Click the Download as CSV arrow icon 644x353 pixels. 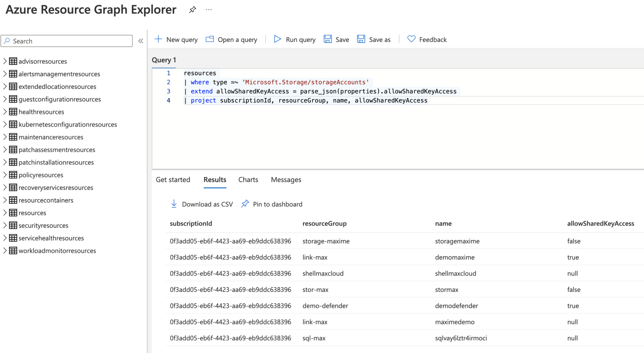point(174,204)
